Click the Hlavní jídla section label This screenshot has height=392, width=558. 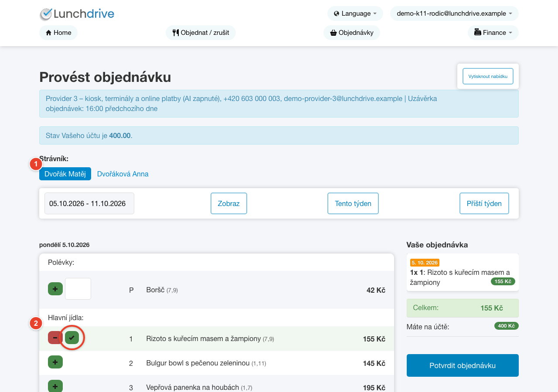66,318
